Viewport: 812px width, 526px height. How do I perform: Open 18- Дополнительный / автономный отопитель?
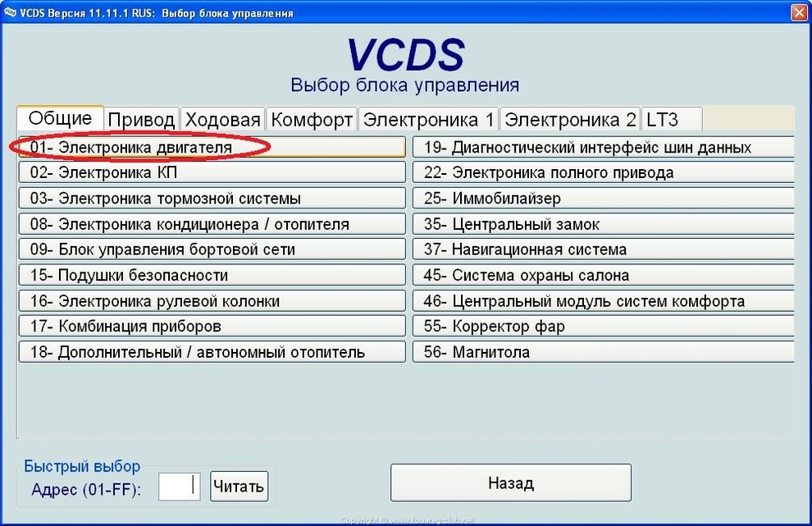(x=212, y=352)
